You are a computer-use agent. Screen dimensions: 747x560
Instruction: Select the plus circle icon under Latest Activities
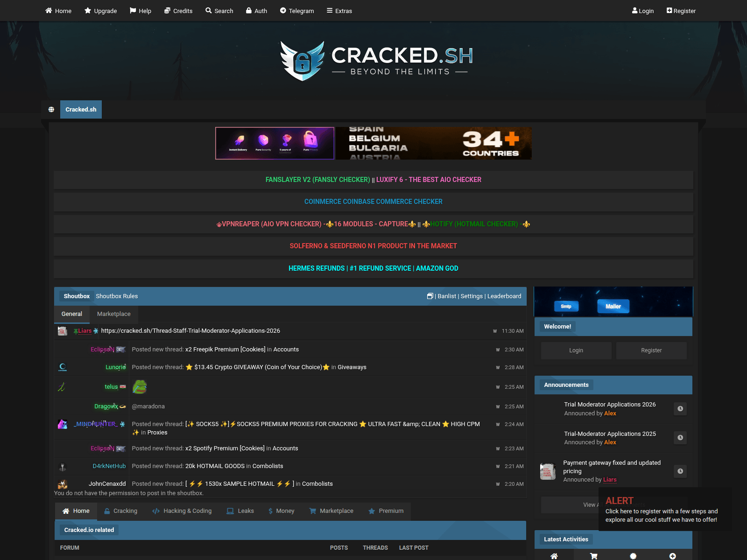coord(673,556)
